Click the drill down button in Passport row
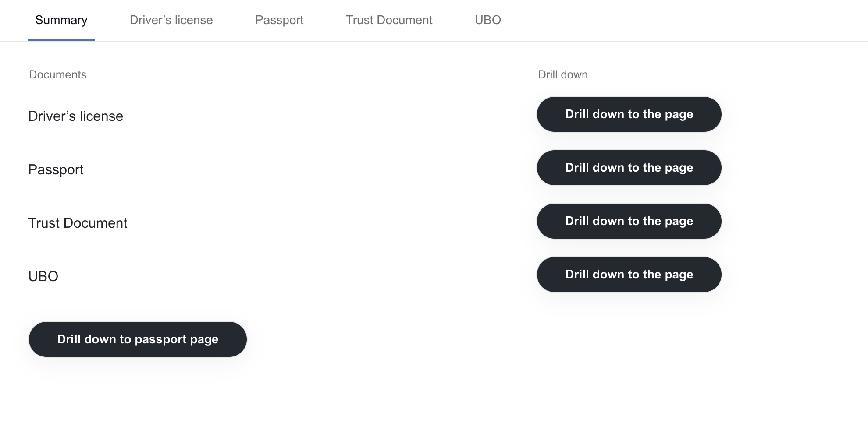Screen dimensions: 868x423 tap(629, 168)
